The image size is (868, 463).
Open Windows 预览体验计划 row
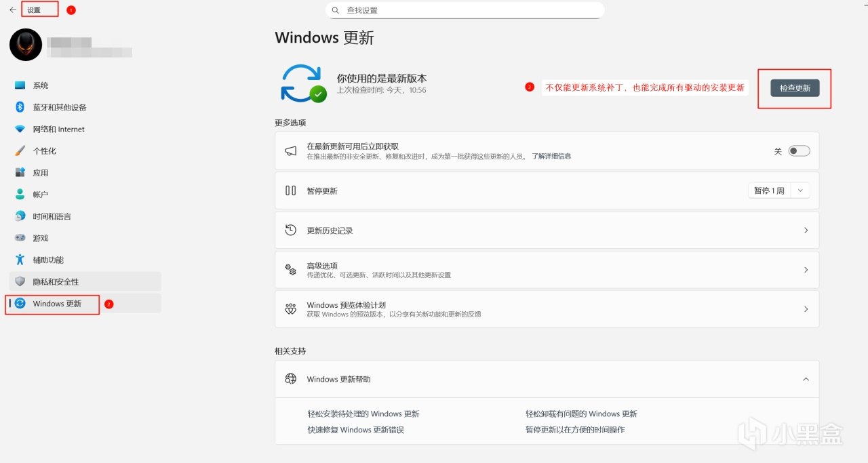coord(547,309)
